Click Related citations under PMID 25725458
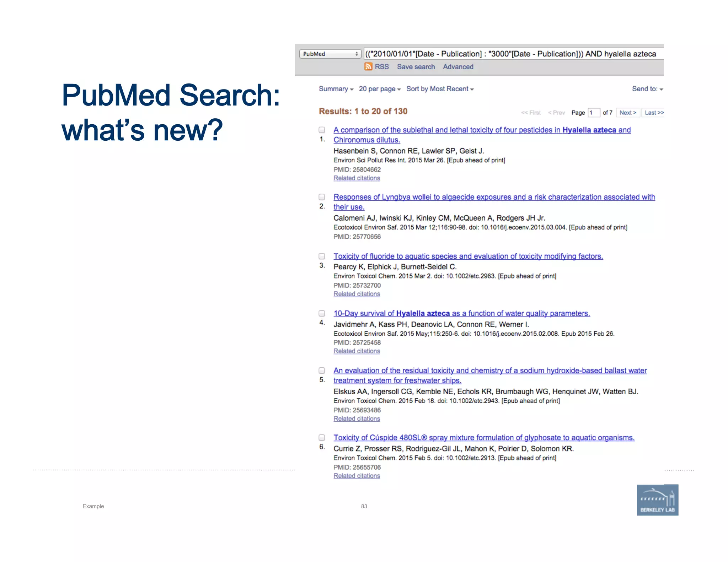 click(x=357, y=351)
